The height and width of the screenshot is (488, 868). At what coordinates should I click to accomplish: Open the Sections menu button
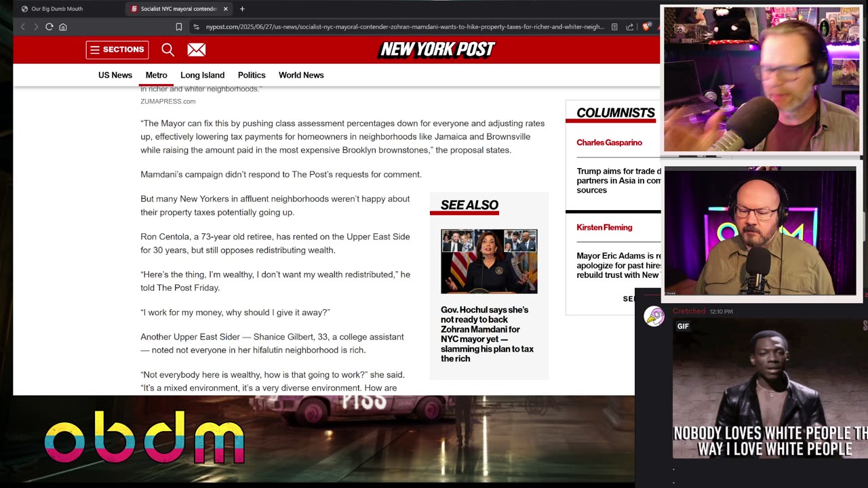tap(117, 49)
